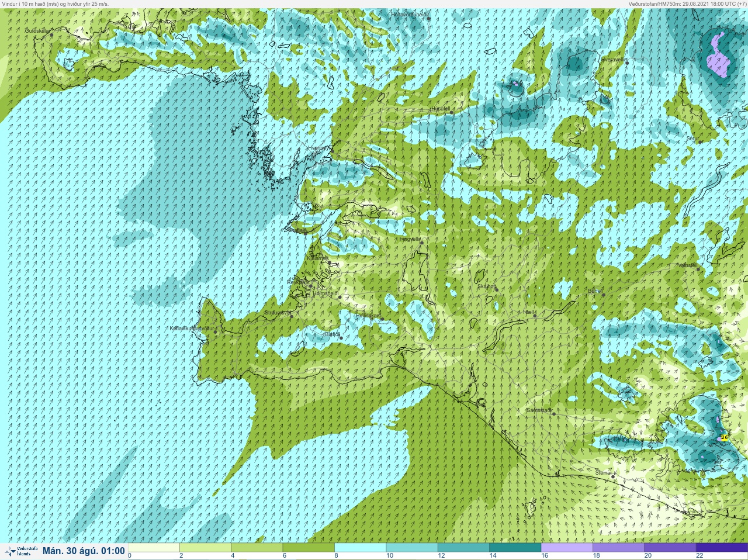Click the Holtavörðuheiði place label
This screenshot has width=748, height=560.
point(410,14)
